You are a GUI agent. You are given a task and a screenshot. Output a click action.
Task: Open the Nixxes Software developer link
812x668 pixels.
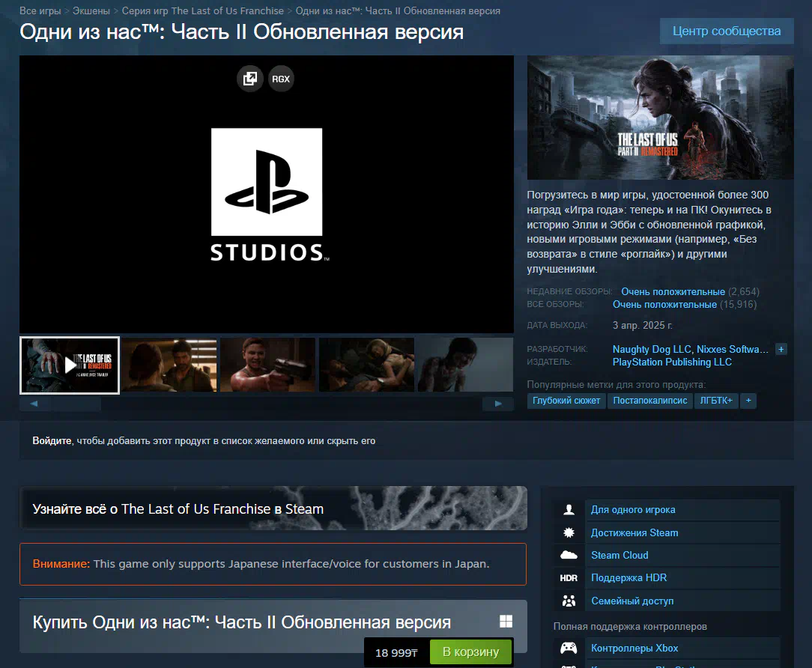tap(733, 349)
